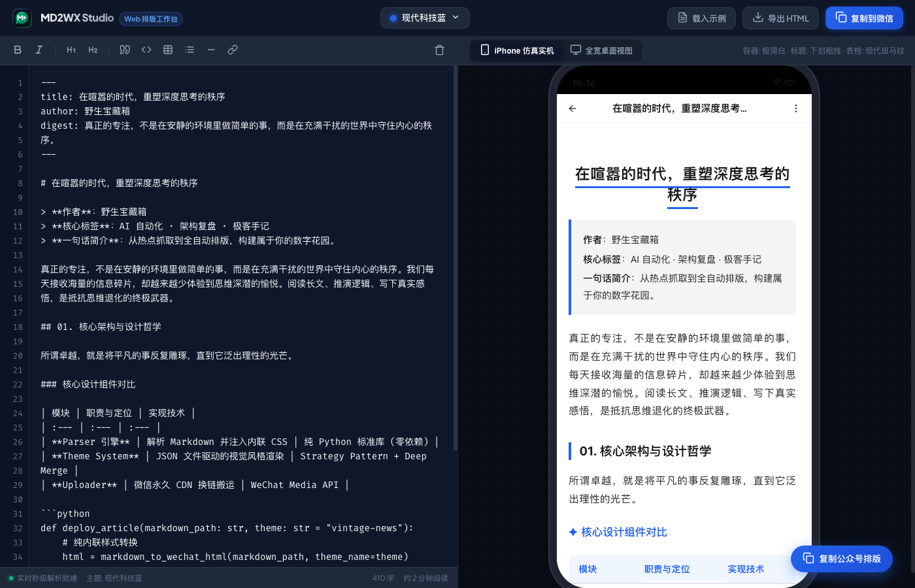Switch to iPhone 仿真实机 view
The image size is (915, 588).
coord(517,50)
